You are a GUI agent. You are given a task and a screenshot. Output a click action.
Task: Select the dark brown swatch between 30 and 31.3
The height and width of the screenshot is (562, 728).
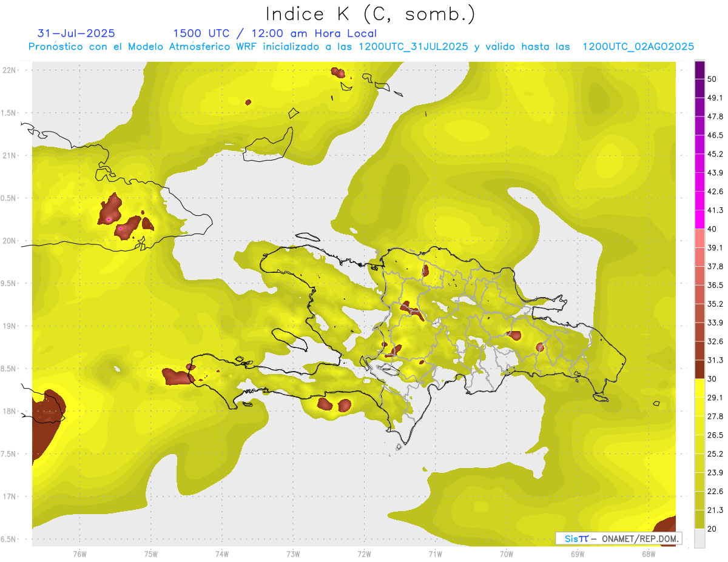699,369
